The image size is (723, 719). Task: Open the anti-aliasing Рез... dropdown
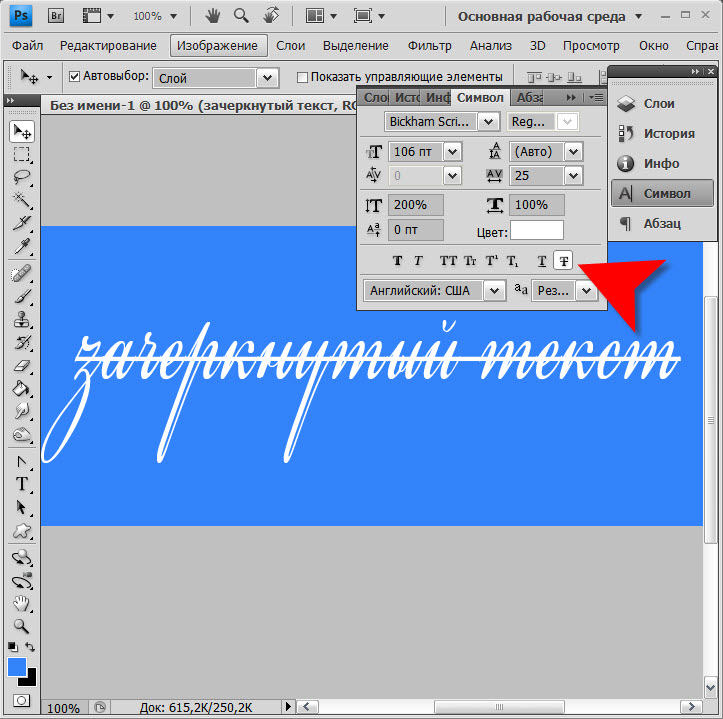(x=587, y=291)
